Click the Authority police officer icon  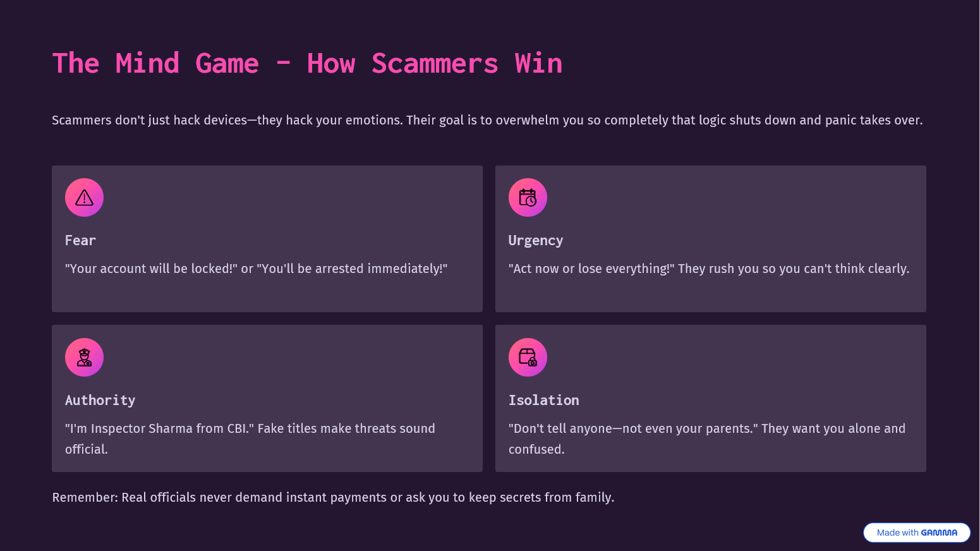[x=84, y=358]
